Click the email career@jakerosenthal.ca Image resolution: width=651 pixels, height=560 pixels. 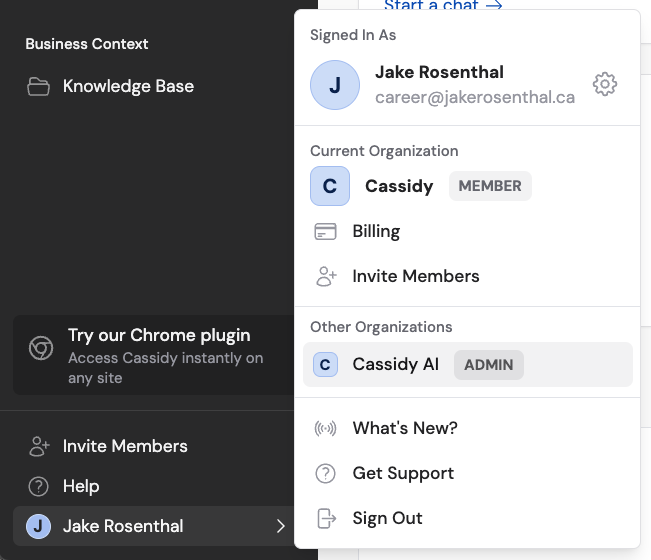pyautogui.click(x=475, y=97)
